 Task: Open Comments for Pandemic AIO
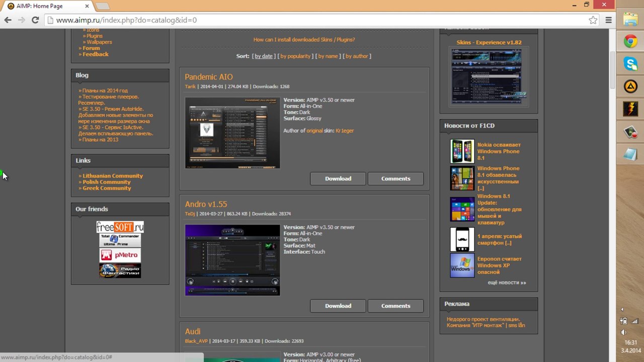(x=395, y=178)
